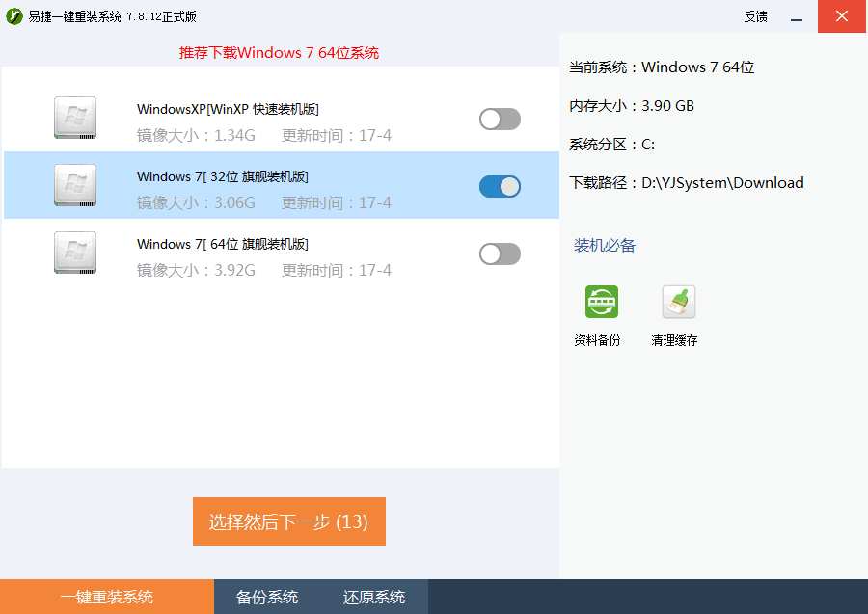Click the red 推荐下载Windows 7 64位系统 notice
The width and height of the screenshot is (868, 614).
tap(279, 53)
